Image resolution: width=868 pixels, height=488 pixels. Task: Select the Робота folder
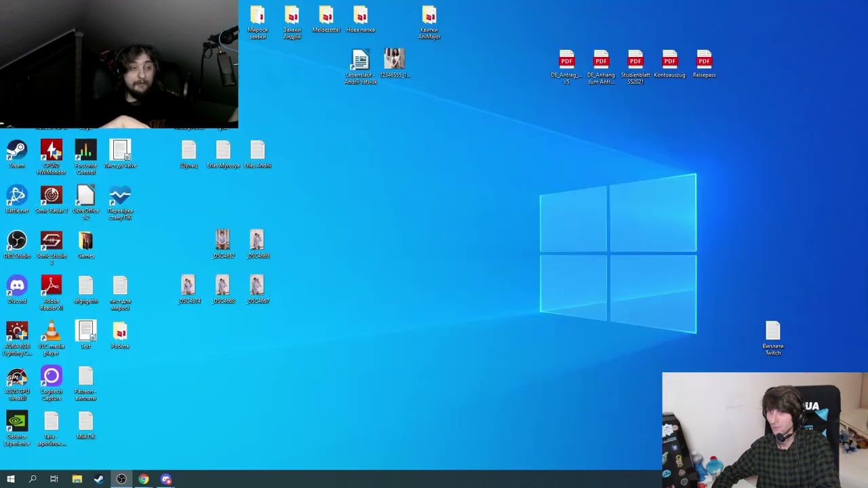120,335
